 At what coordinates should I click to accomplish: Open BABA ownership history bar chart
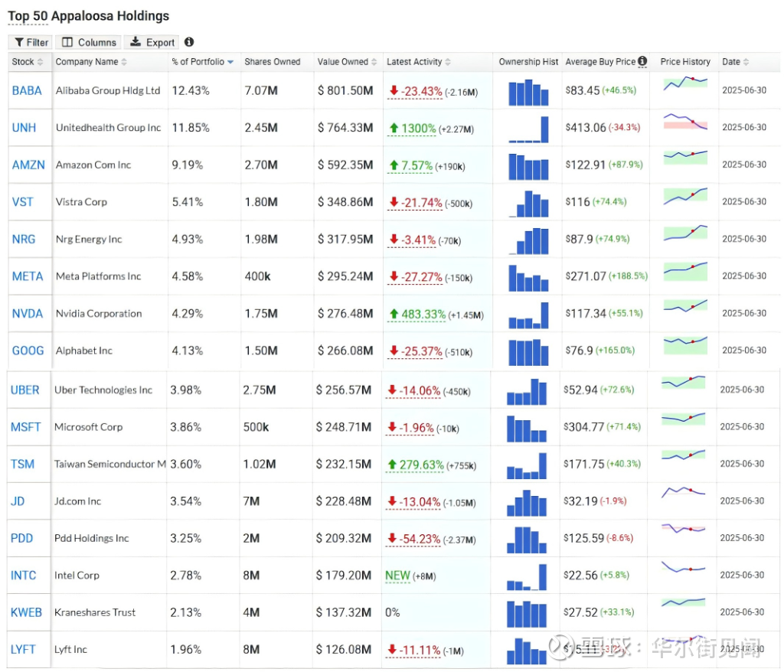pyautogui.click(x=528, y=92)
